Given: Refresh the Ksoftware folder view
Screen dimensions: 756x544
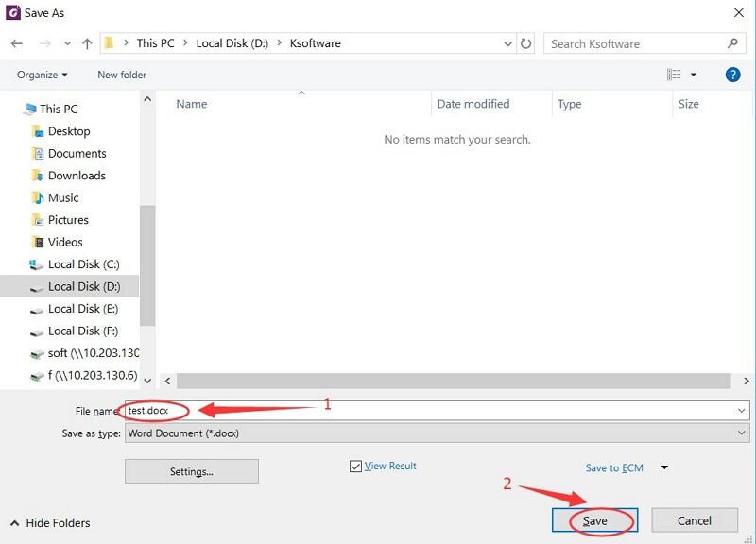Looking at the screenshot, I should 525,43.
